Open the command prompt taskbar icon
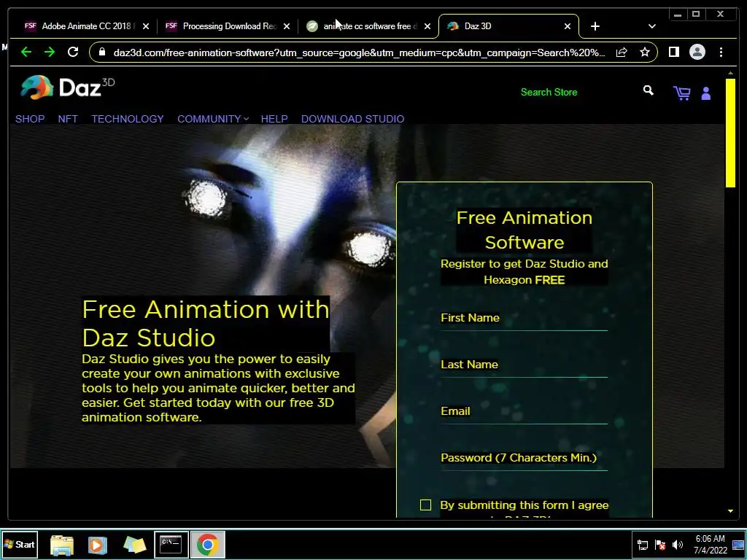Viewport: 747px width, 560px height. click(x=171, y=544)
